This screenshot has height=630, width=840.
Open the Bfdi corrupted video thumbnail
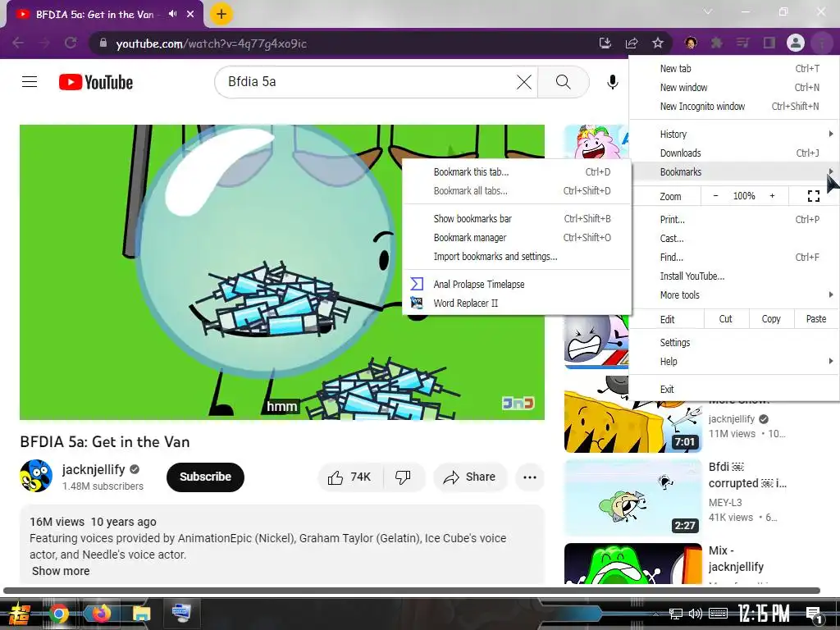[x=632, y=498]
